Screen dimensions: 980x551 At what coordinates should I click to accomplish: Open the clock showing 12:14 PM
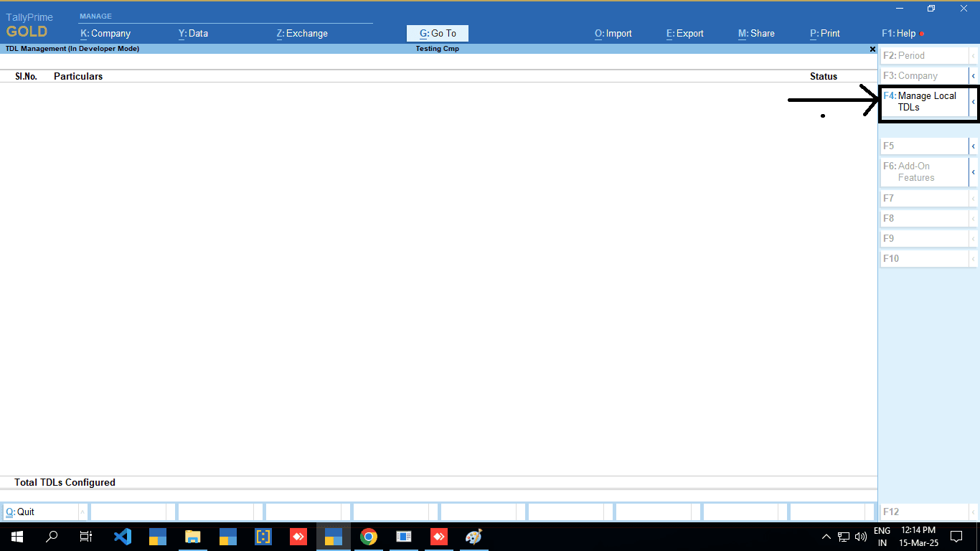[x=918, y=536]
